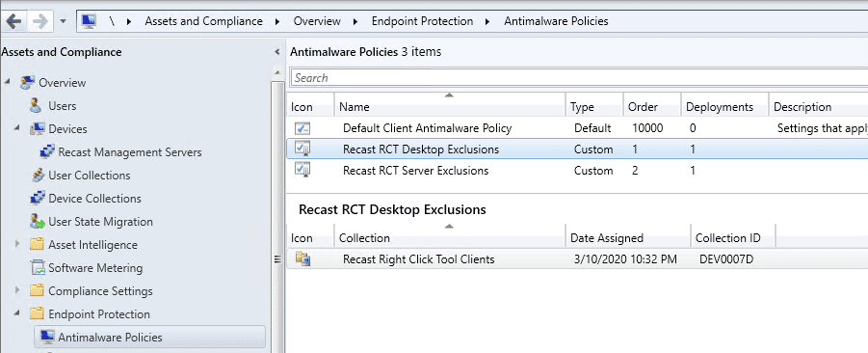Open dropdown arrow after Endpoint Protection breadcrumb

click(487, 22)
